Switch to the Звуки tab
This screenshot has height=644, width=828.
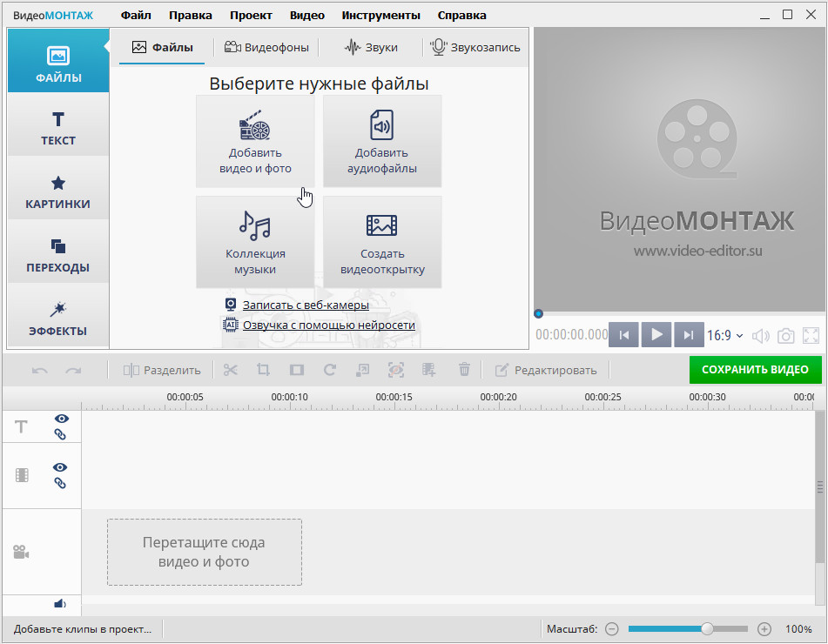(372, 47)
